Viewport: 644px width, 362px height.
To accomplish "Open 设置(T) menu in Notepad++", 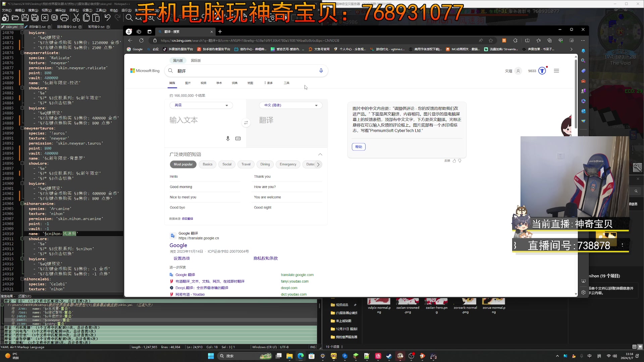I will point(87,10).
